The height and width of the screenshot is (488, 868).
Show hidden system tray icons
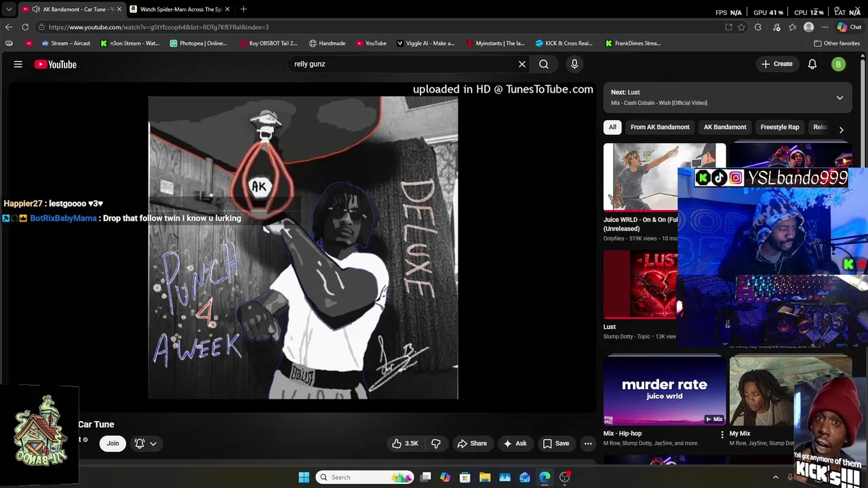pos(776,477)
